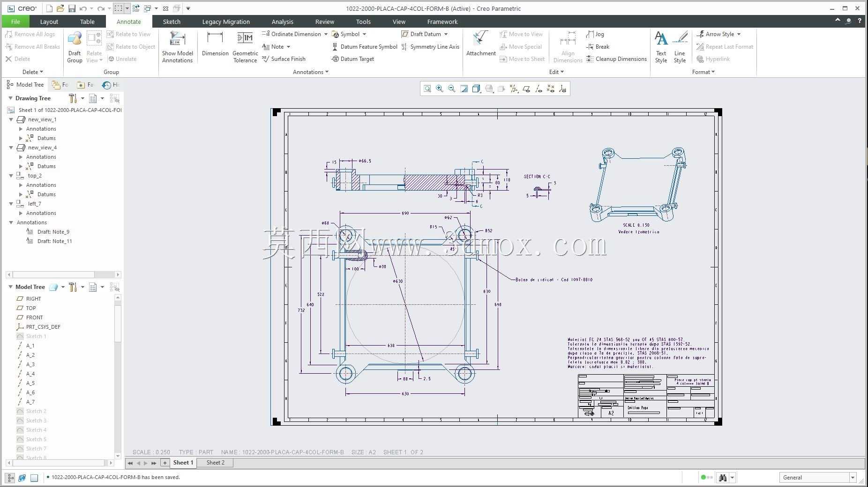Open the Symbol dropdown arrow
The width and height of the screenshot is (868, 487).
[x=364, y=34]
